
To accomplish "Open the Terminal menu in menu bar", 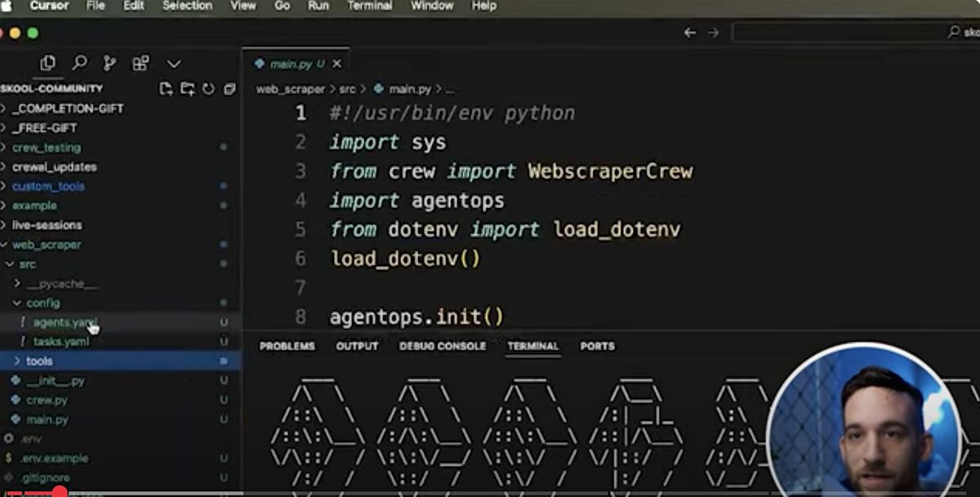I will click(369, 6).
